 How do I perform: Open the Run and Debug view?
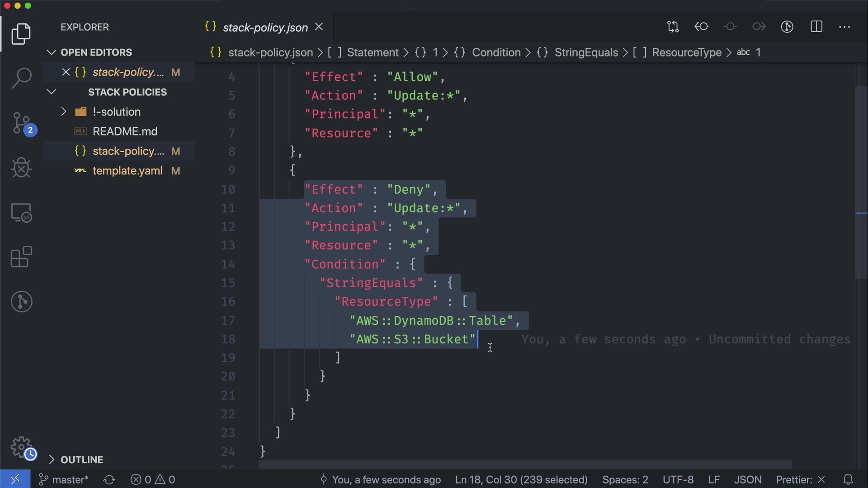(21, 168)
